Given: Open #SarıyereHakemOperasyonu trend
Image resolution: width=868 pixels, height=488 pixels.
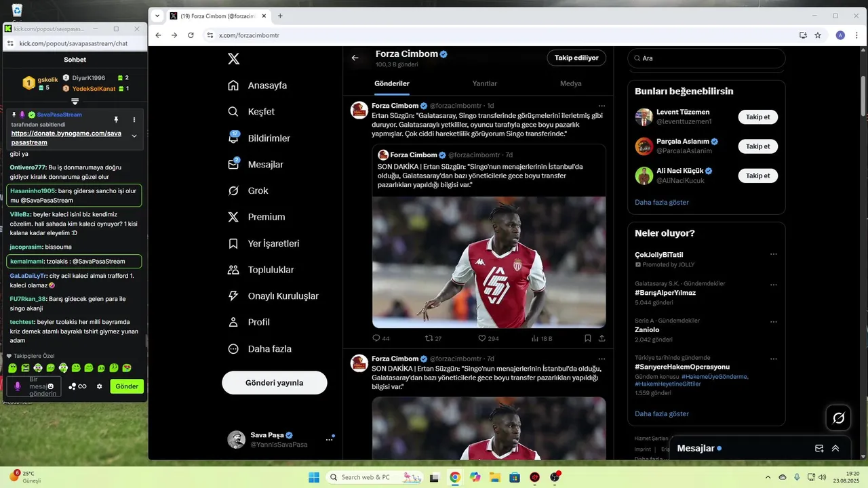Looking at the screenshot, I should 682,367.
